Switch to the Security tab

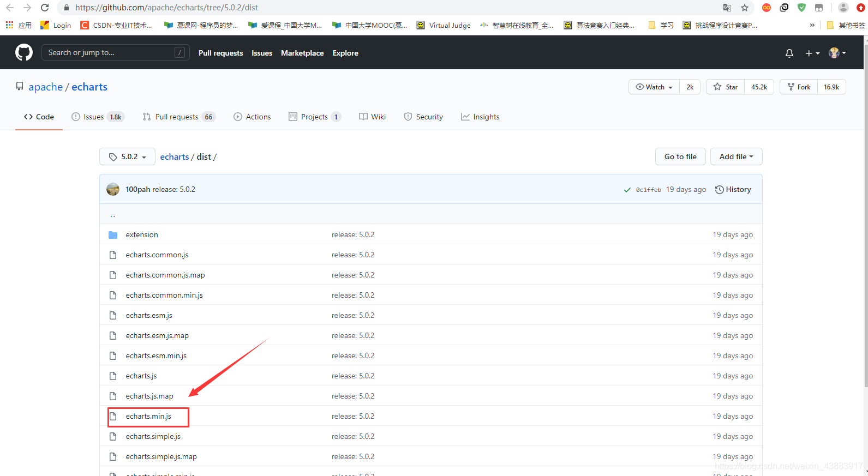(x=423, y=117)
